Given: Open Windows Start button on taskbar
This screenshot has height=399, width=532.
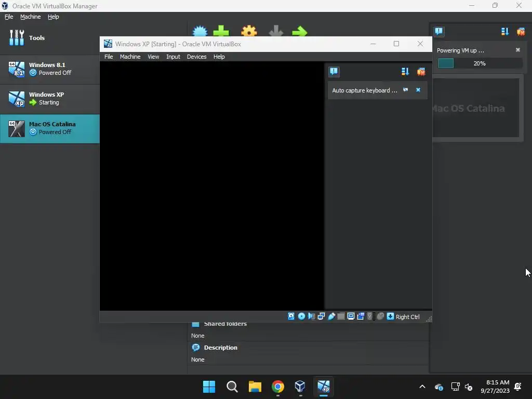Looking at the screenshot, I should tap(209, 387).
